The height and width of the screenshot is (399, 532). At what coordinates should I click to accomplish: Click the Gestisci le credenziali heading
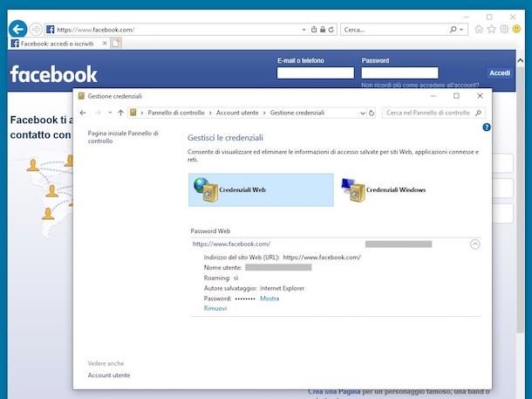pos(225,138)
